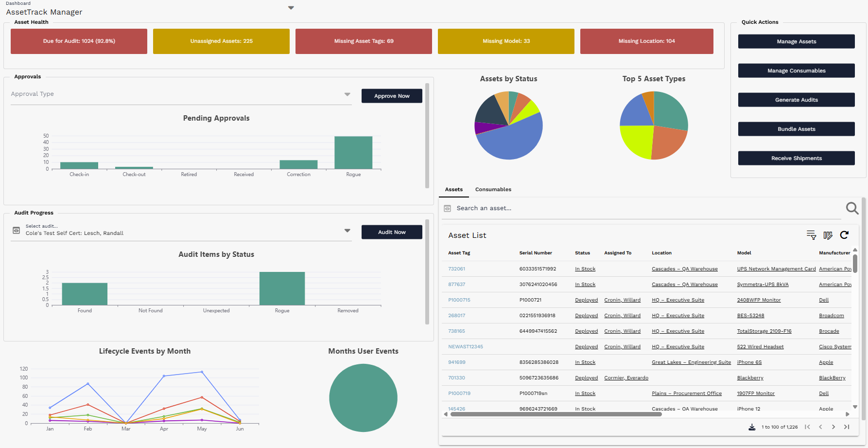868x448 pixels.
Task: Click the asset list horizontal scrollbar
Action: click(556, 414)
